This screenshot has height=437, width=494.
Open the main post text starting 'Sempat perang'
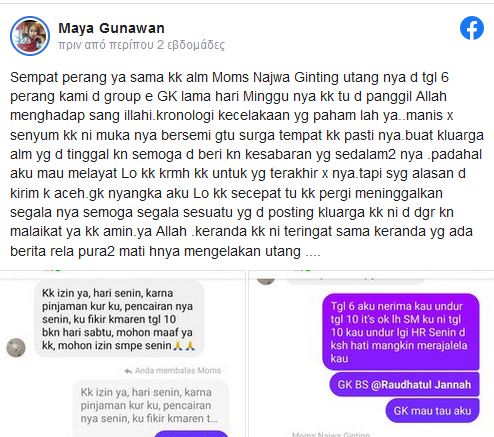[x=246, y=164]
